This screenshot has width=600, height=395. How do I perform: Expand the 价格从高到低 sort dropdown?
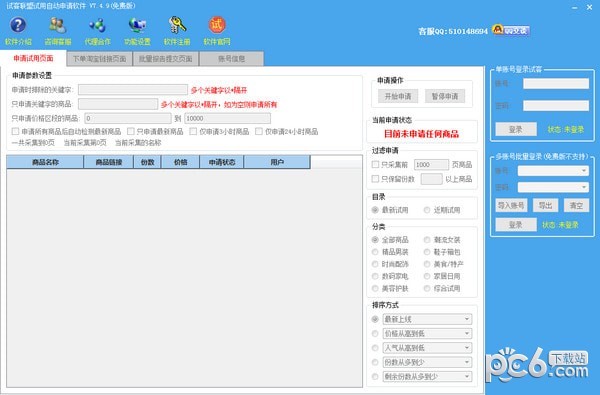pos(427,333)
